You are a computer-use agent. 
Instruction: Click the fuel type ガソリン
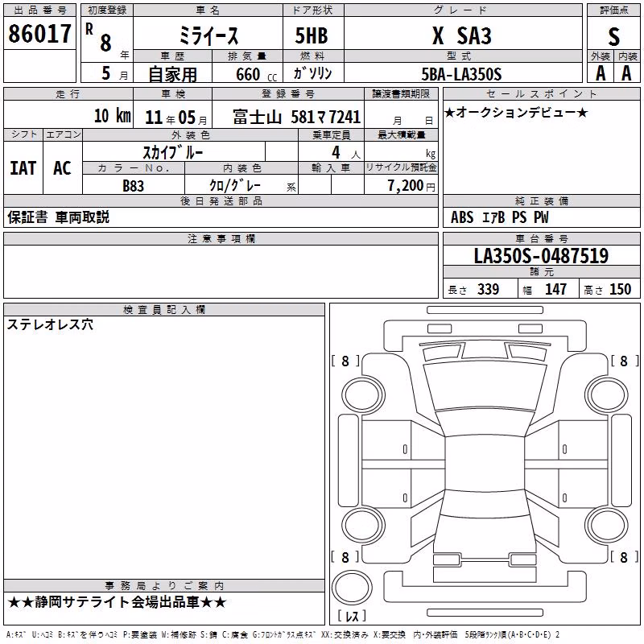(x=312, y=73)
